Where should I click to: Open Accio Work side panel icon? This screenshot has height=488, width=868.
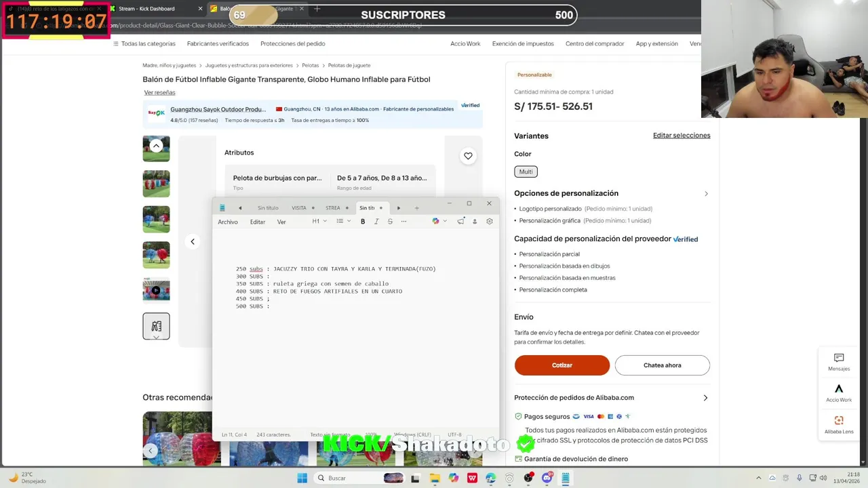click(839, 393)
